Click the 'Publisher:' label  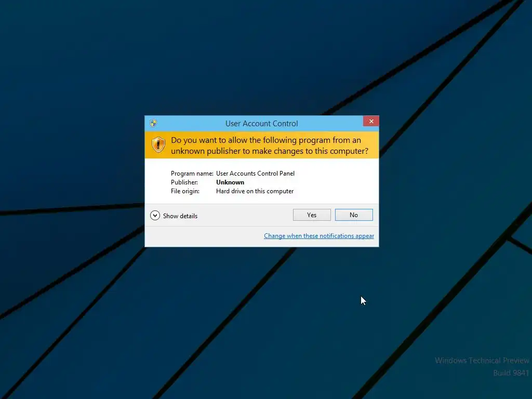[x=184, y=182]
